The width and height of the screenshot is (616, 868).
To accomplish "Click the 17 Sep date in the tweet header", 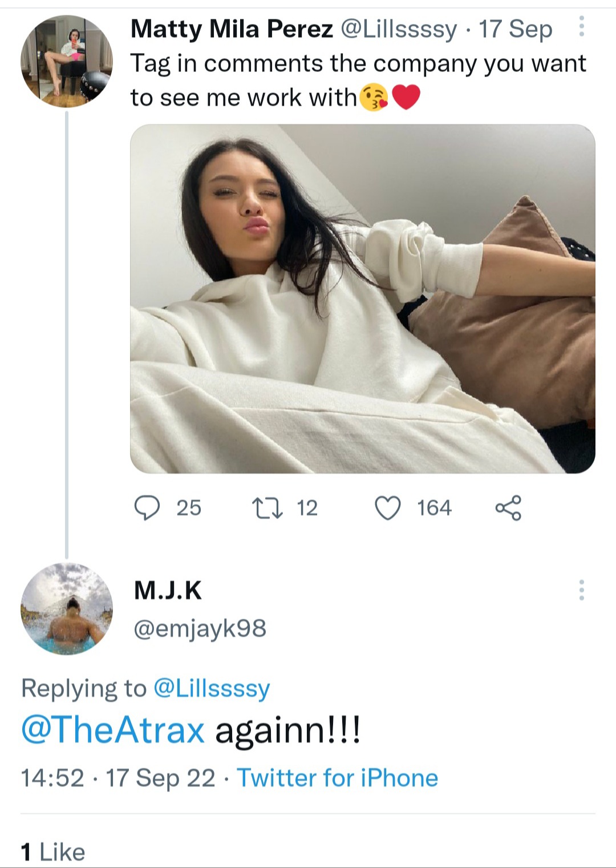I will point(515,29).
